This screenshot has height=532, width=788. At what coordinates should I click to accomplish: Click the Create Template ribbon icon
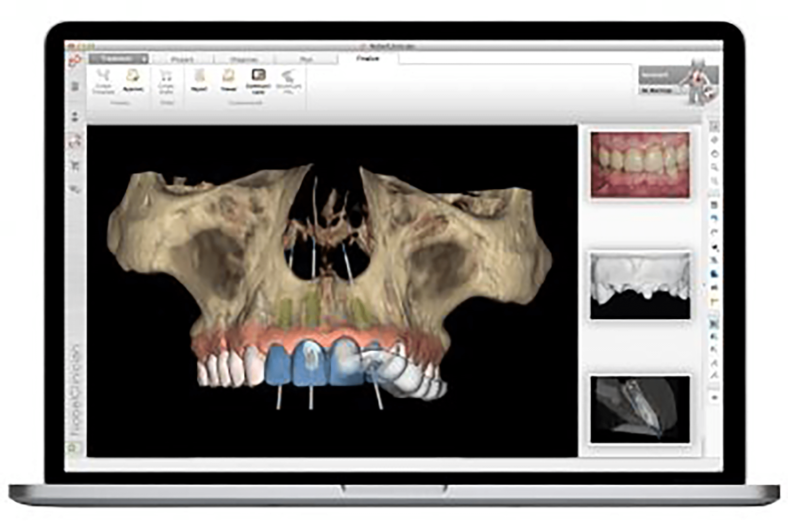pos(103,82)
